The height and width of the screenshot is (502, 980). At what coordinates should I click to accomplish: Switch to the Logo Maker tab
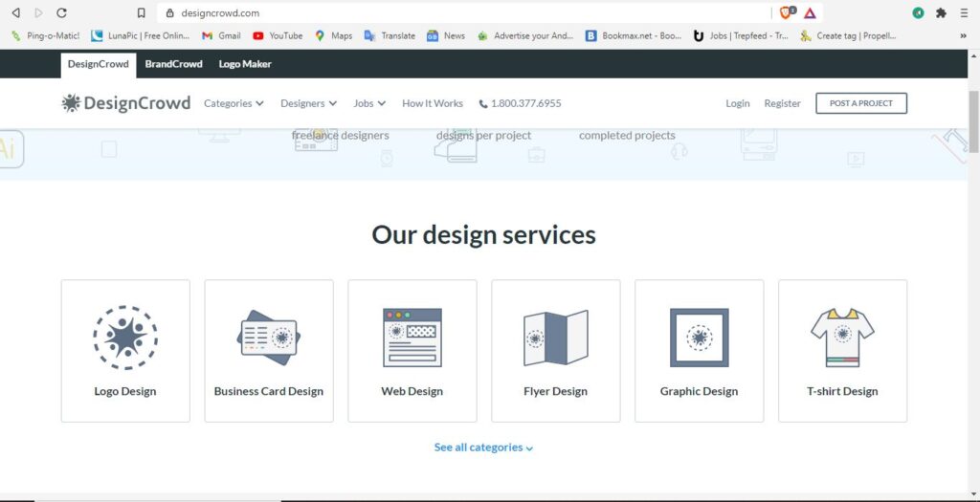245,64
